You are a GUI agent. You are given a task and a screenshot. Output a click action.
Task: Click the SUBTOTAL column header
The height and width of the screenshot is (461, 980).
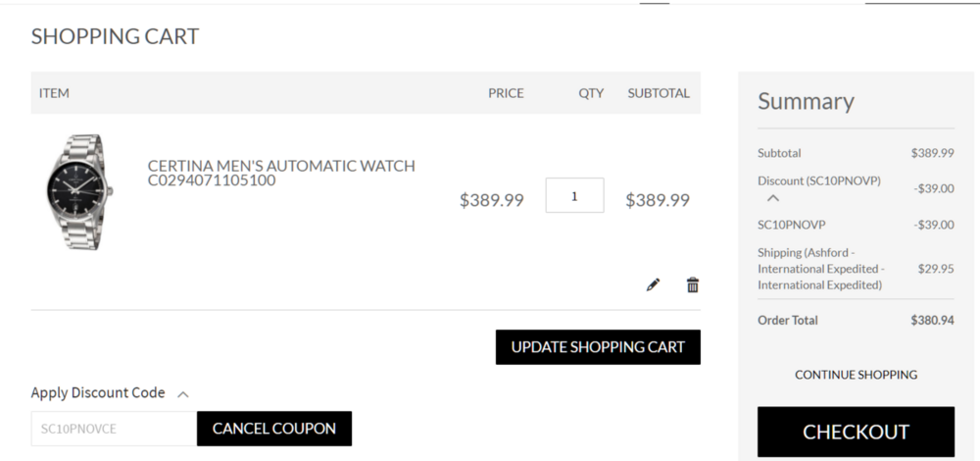click(659, 93)
